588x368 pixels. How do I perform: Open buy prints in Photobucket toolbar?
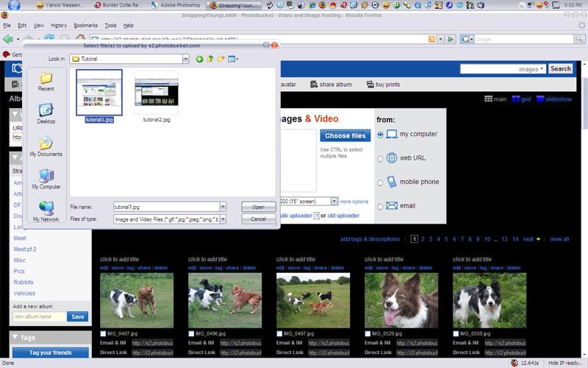pos(383,85)
